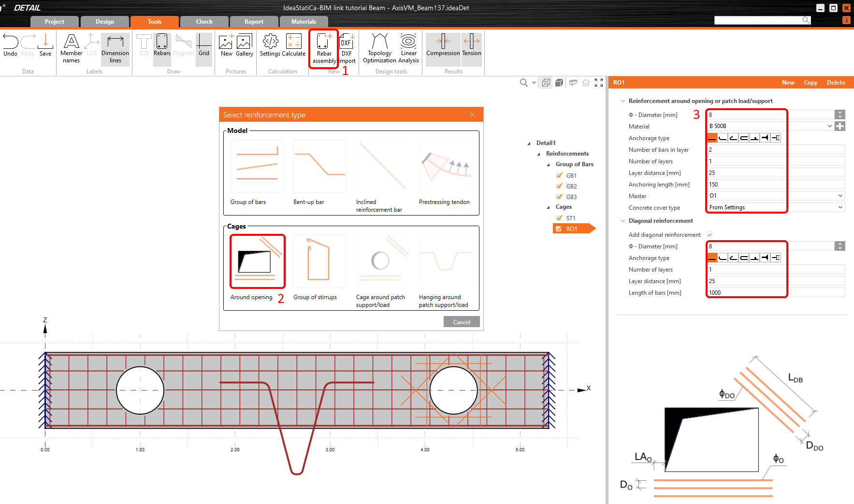
Task: Switch to the Check tab
Action: click(204, 22)
